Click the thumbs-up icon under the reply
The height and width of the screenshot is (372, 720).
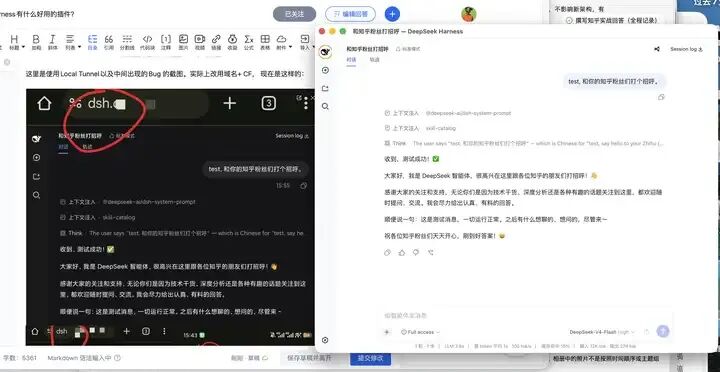click(402, 253)
